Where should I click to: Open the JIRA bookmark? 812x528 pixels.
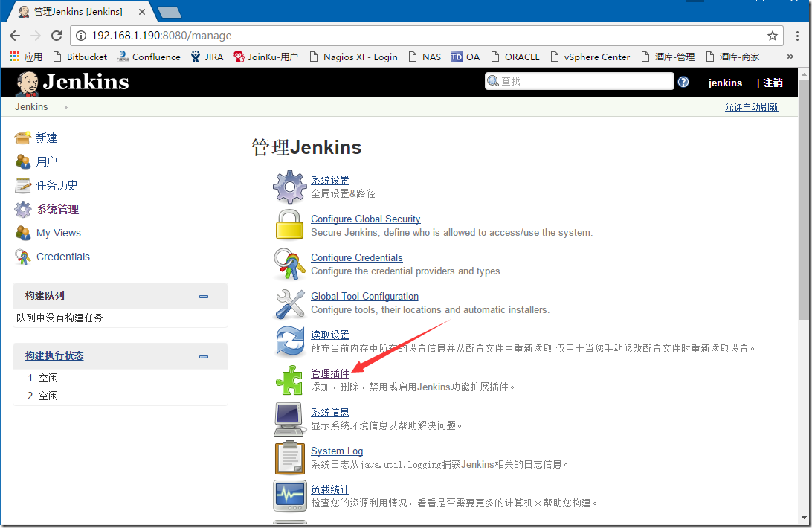pos(207,57)
